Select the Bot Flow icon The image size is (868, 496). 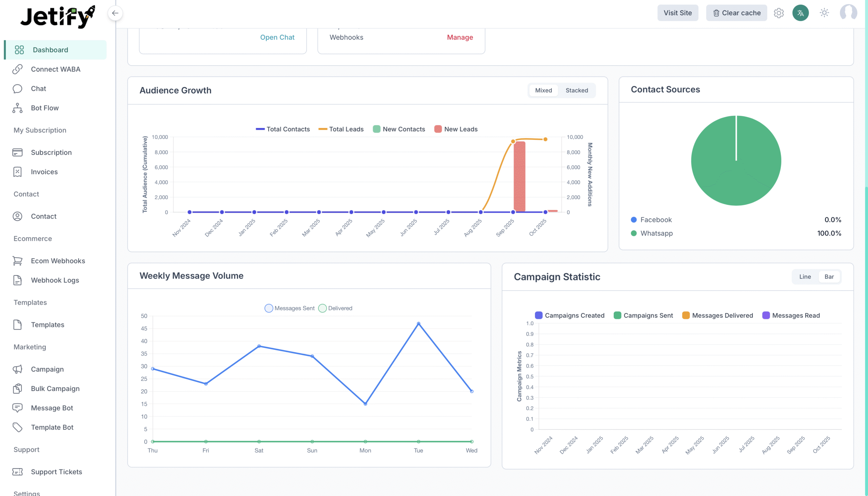coord(18,108)
